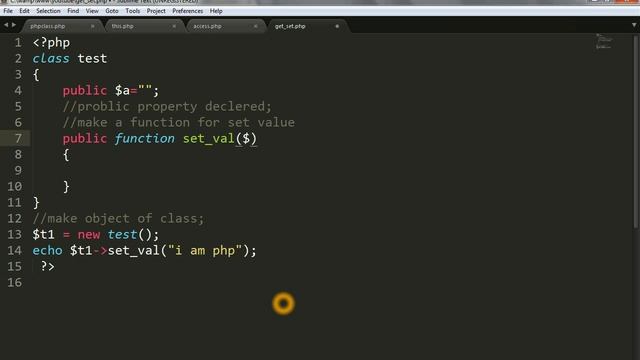
Task: Click the string "i am php" on line 14
Action: point(205,251)
